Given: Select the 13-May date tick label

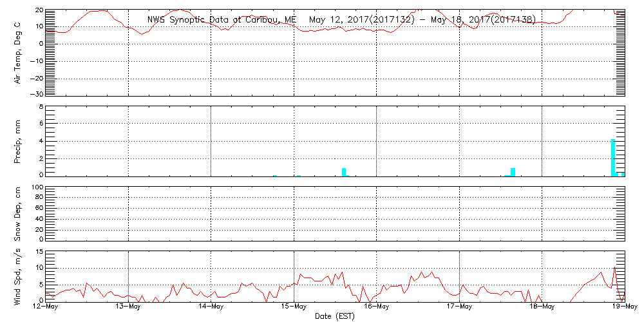Looking at the screenshot, I should [x=128, y=307].
